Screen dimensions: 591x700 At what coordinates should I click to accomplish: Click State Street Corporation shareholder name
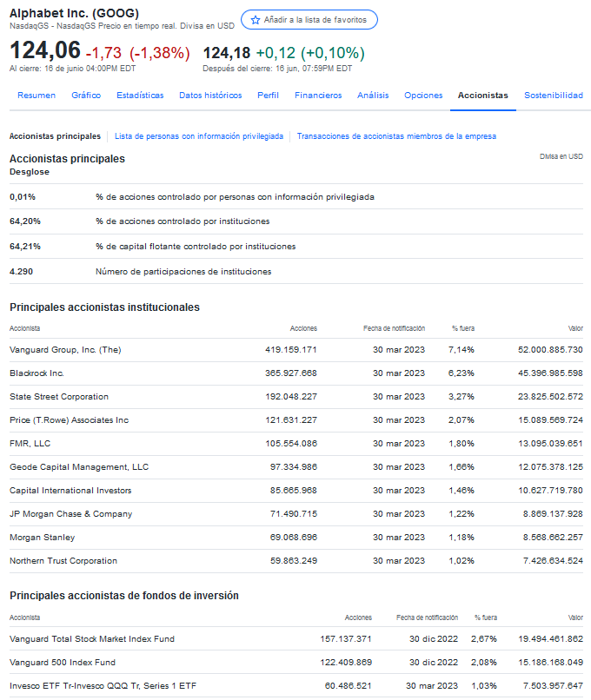59,397
